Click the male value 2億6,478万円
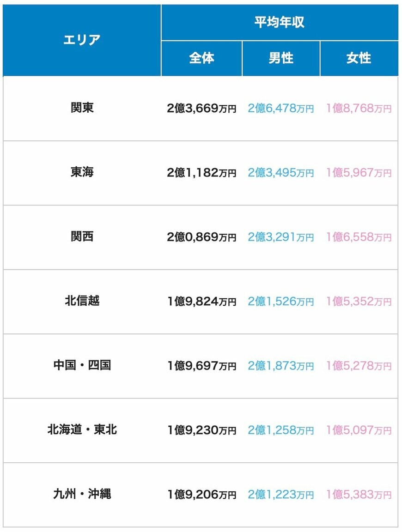This screenshot has height=532, width=402. tap(281, 109)
